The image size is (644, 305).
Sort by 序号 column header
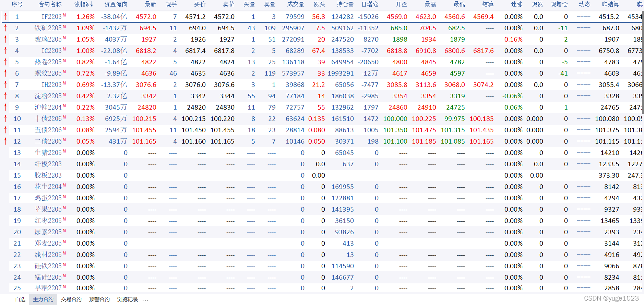[x=17, y=4]
